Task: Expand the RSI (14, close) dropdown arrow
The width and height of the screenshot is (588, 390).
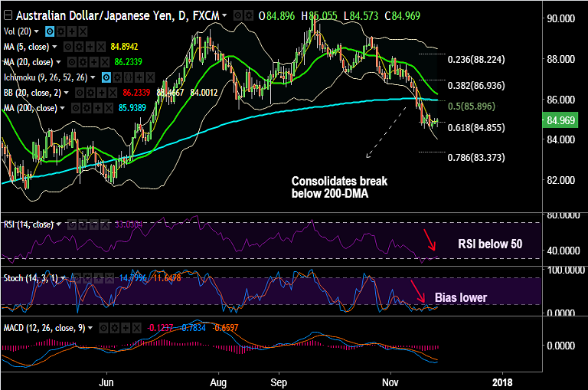Action: pyautogui.click(x=58, y=224)
